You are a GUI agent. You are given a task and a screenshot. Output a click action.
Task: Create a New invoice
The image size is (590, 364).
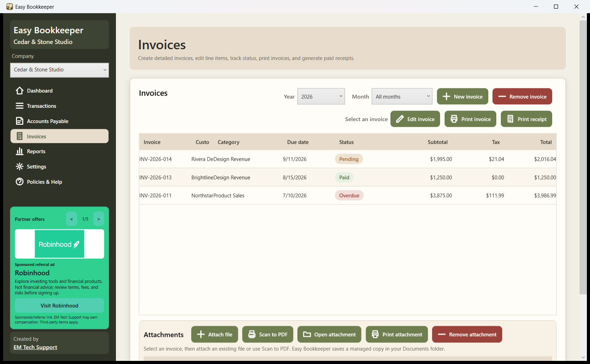coord(462,96)
